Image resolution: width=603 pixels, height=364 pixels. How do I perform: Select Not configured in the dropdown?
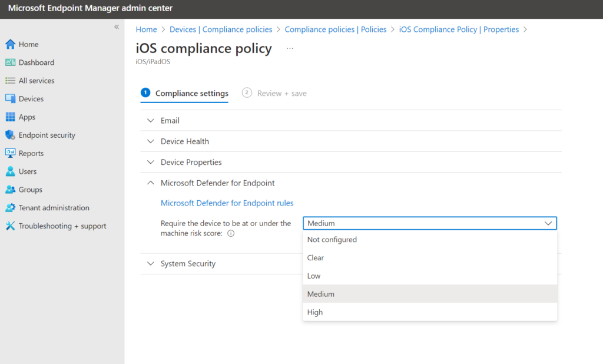tap(430, 239)
